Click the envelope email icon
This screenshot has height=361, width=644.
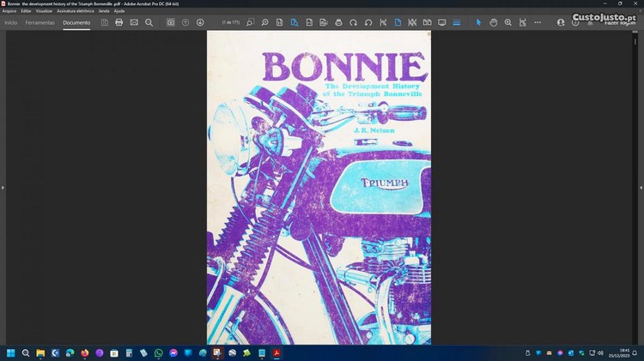(134, 22)
